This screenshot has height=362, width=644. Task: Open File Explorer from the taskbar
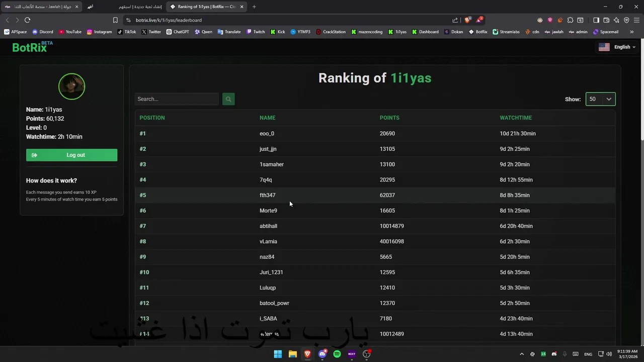click(x=293, y=354)
